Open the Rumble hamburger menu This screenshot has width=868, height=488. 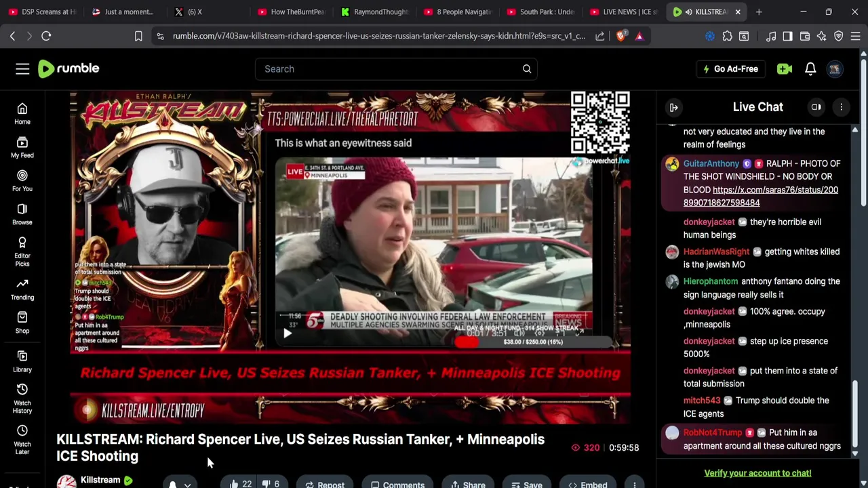(22, 68)
